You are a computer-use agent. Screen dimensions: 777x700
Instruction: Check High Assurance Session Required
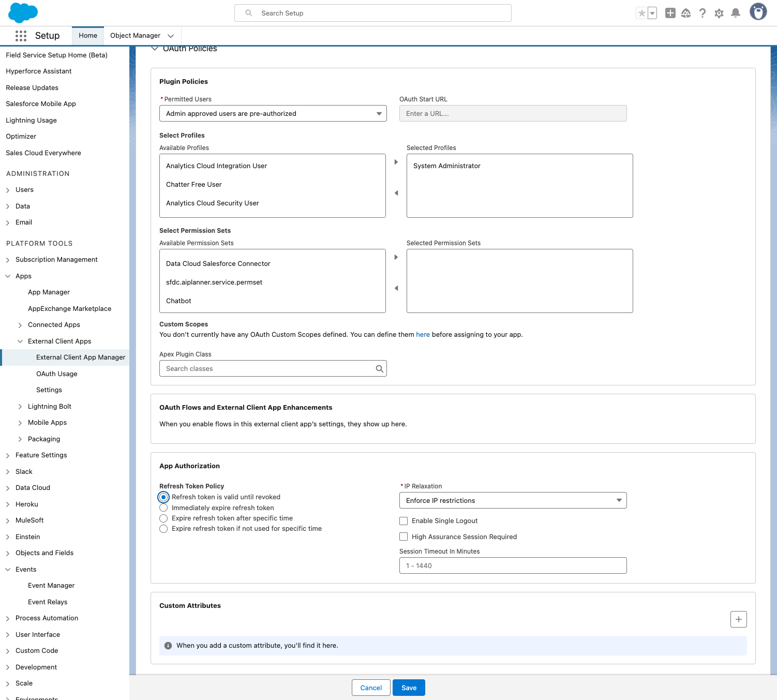[404, 537]
